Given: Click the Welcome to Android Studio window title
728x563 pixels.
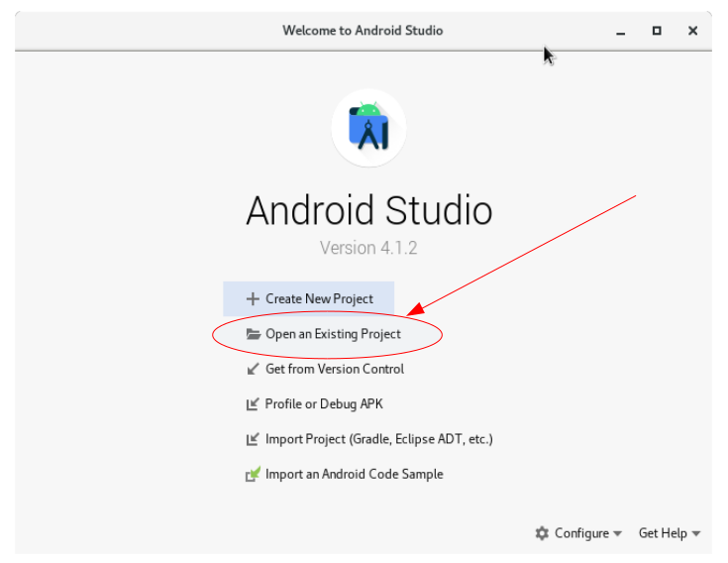Looking at the screenshot, I should point(363,31).
